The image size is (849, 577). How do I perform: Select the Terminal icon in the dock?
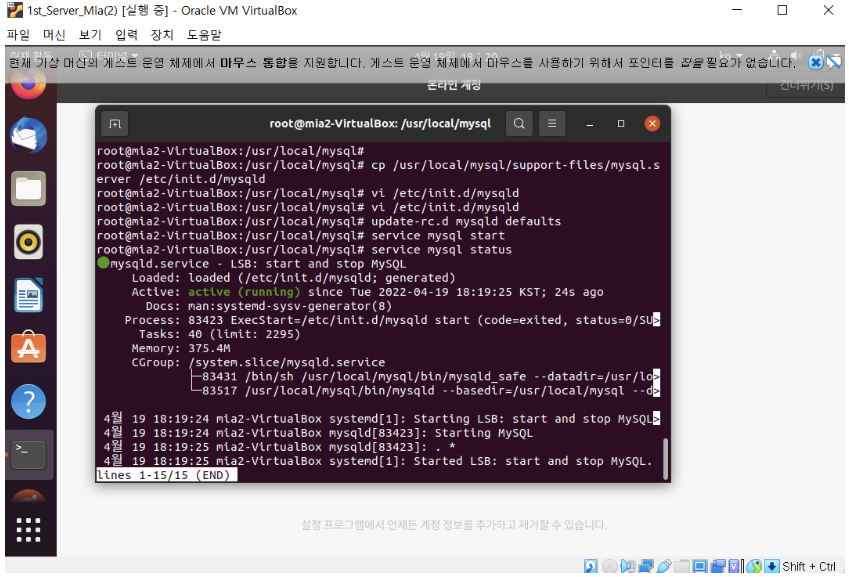pyautogui.click(x=28, y=454)
